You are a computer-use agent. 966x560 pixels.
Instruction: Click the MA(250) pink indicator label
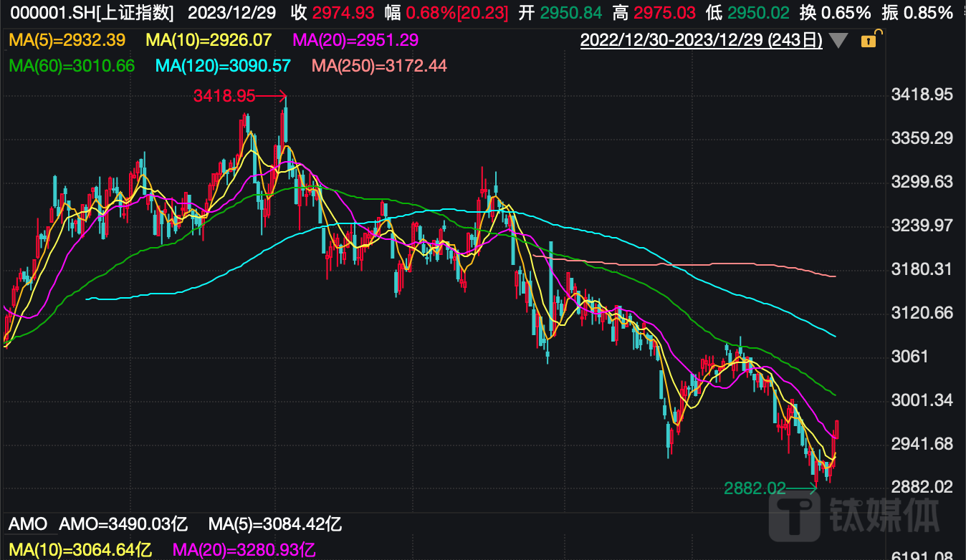(x=379, y=66)
